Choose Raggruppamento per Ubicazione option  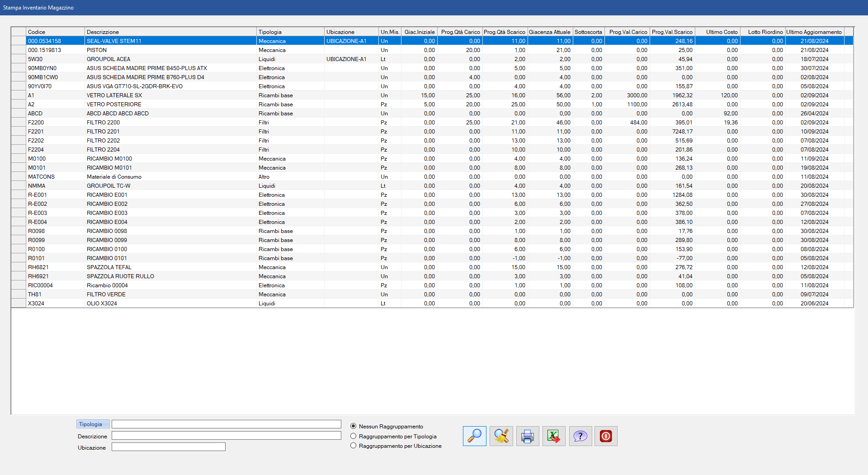(354, 446)
